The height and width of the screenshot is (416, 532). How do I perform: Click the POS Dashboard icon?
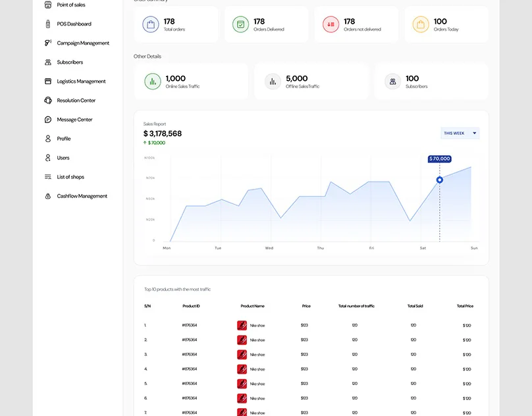tap(48, 24)
